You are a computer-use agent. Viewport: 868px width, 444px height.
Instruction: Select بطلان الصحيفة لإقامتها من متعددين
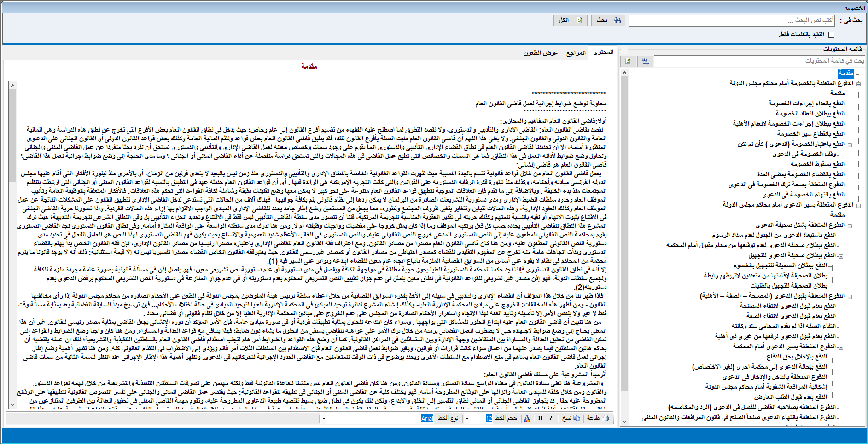[765, 275]
